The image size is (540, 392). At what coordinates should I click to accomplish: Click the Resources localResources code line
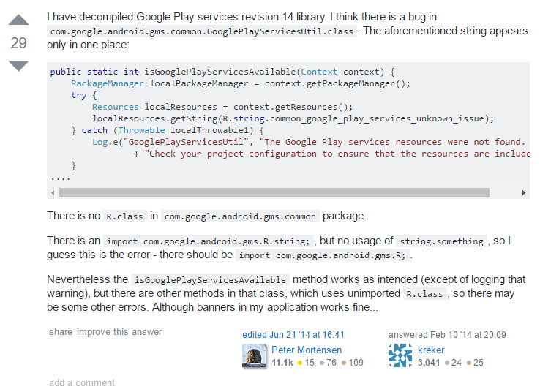(222, 107)
